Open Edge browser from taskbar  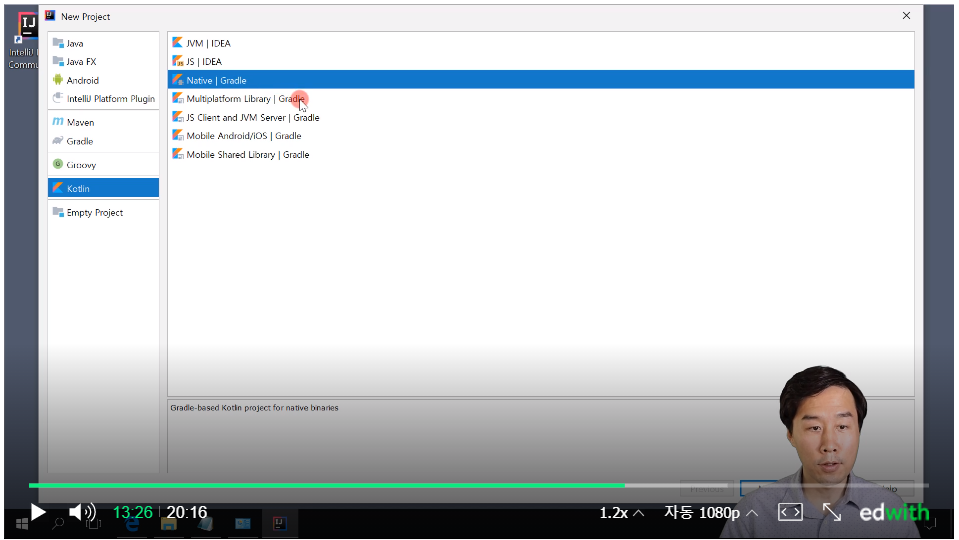133,525
